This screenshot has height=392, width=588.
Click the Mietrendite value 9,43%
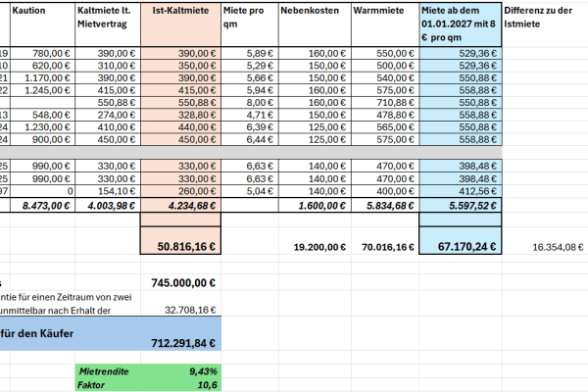180,371
